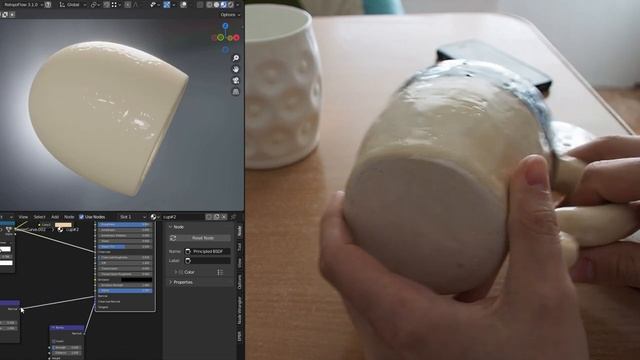640x360 pixels.
Task: Open proportional editing falloff icon
Action: [x=136, y=5]
